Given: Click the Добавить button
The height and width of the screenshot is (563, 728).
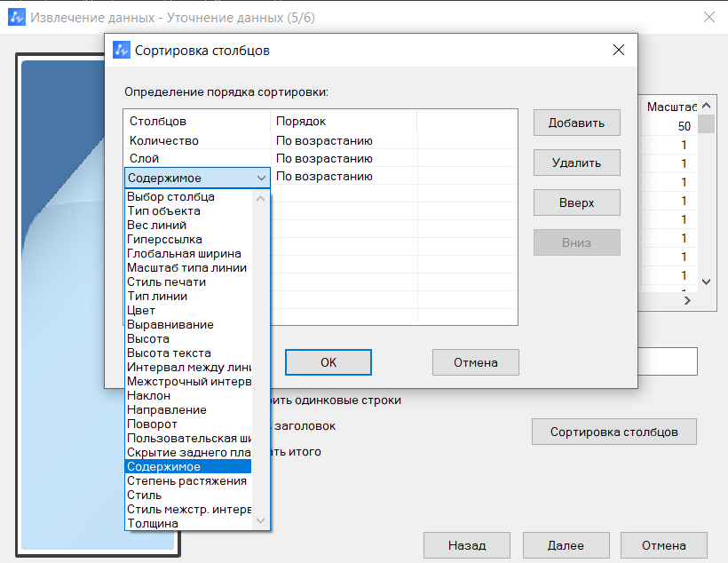Looking at the screenshot, I should point(576,123).
